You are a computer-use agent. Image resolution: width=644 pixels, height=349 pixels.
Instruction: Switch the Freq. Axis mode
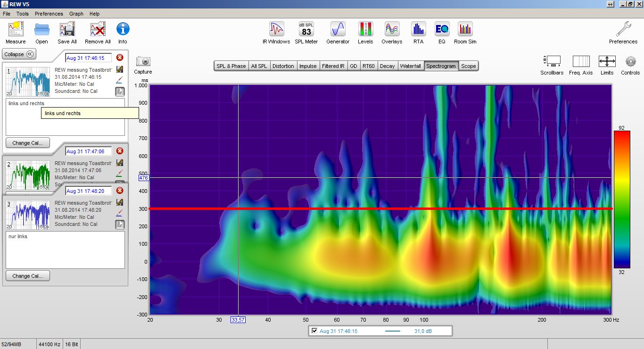(x=581, y=65)
